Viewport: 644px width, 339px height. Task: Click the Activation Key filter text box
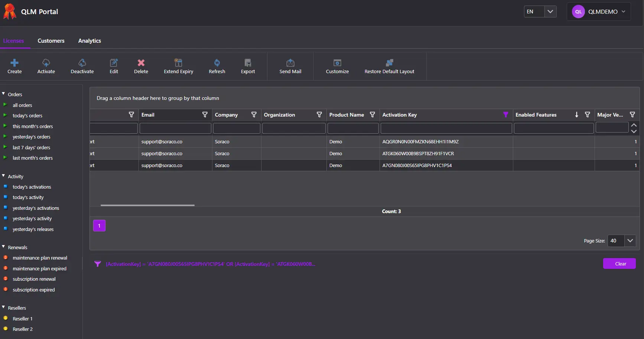[x=446, y=128]
